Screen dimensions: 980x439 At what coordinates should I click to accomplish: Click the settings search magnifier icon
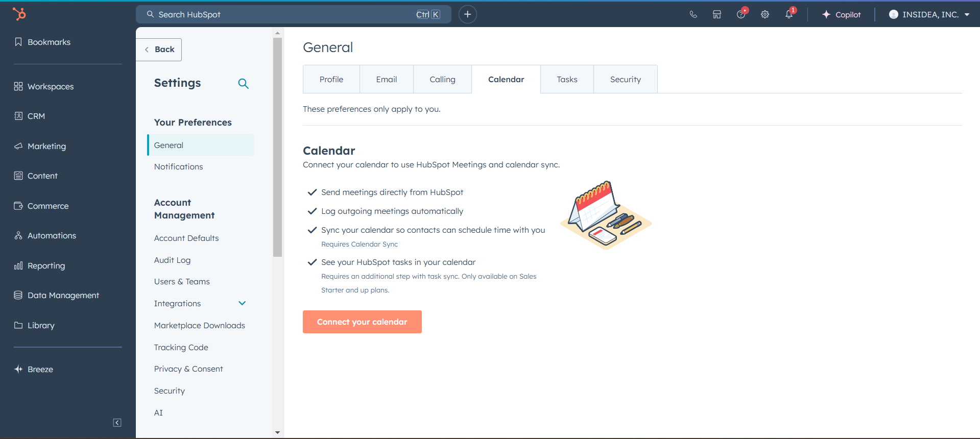pos(244,84)
